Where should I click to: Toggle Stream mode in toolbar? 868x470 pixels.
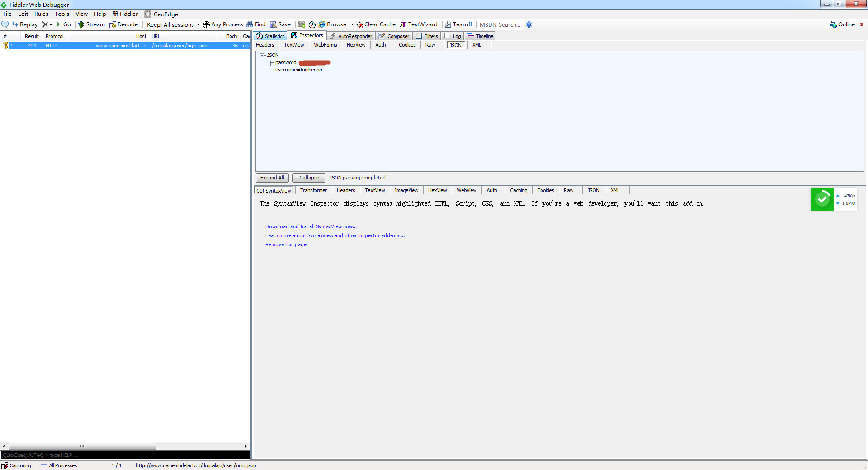(91, 24)
